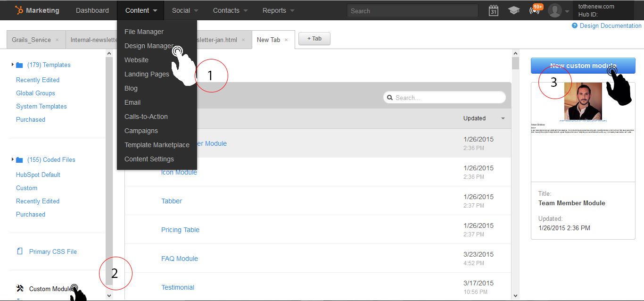Screen dimensions: 644x301
Task: Click the sidebar scrollbar down arrow
Action: click(109, 296)
